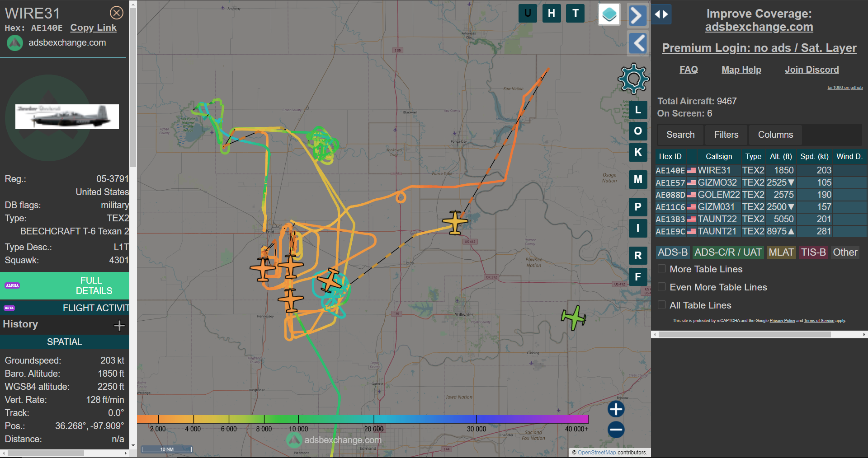Image resolution: width=868 pixels, height=458 pixels.
Task: Enable Even More Table Lines checkbox
Action: [662, 287]
